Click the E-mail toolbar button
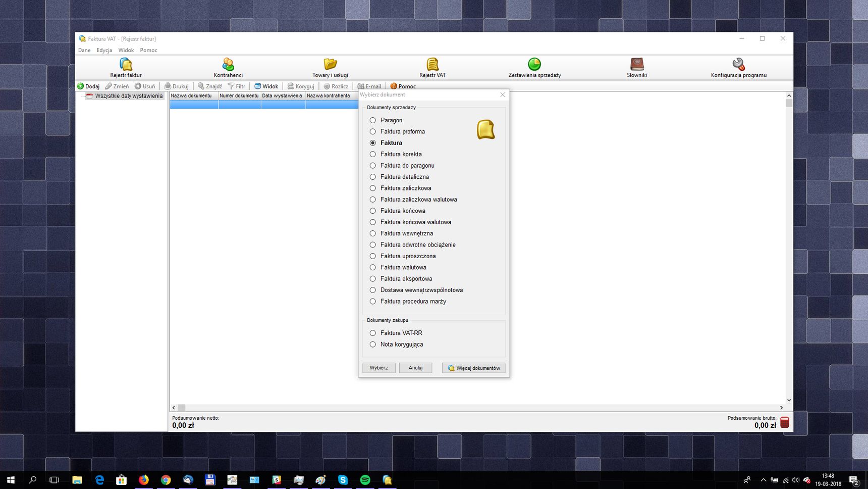868x489 pixels. (x=369, y=86)
